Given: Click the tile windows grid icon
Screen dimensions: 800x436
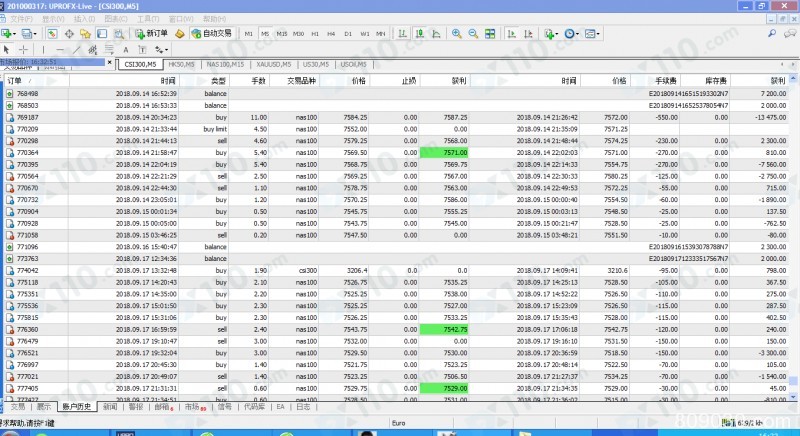Looking at the screenshot, I should click(490, 34).
